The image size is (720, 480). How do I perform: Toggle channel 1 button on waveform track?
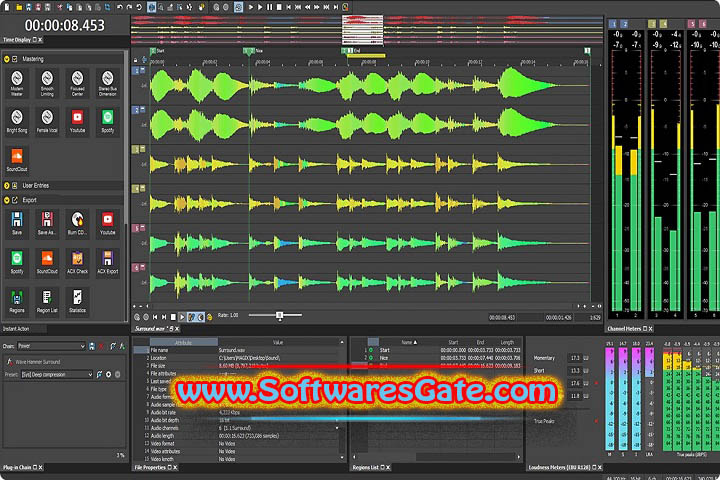pyautogui.click(x=136, y=70)
